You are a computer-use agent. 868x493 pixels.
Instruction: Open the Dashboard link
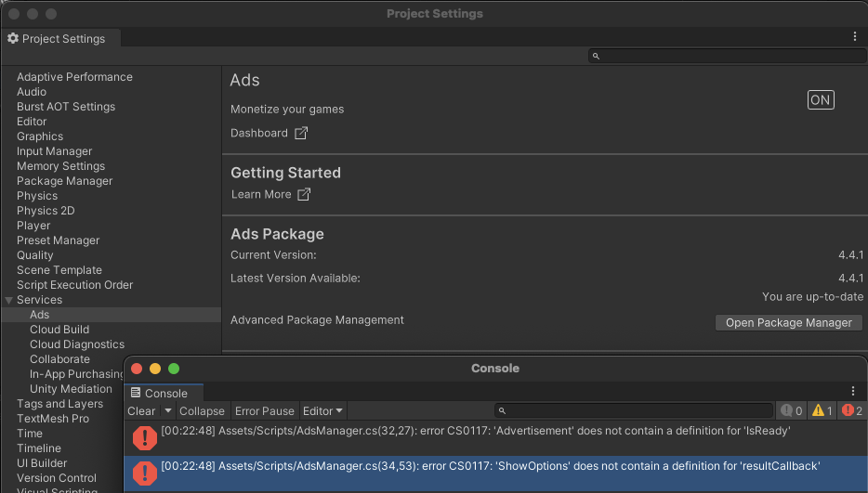pos(259,133)
